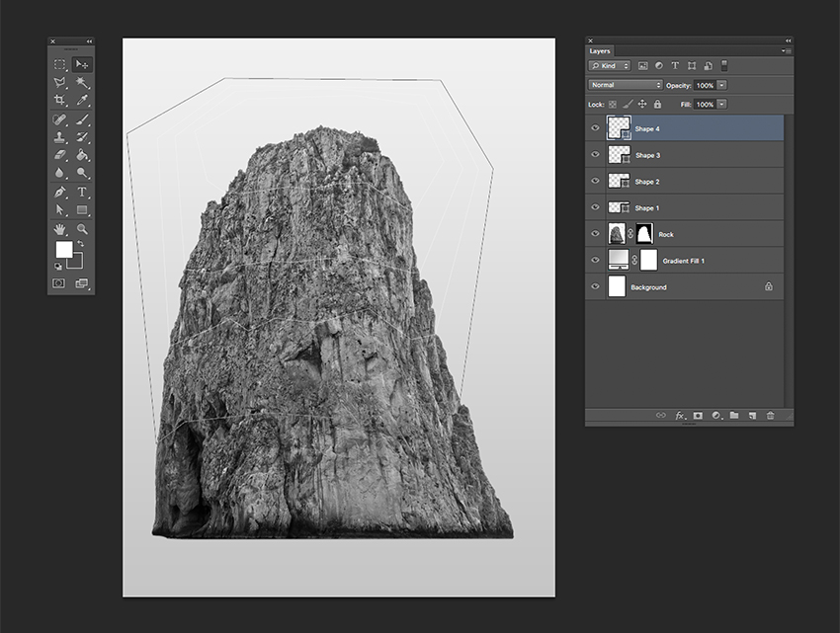Toggle lock all for the layer

pyautogui.click(x=657, y=104)
